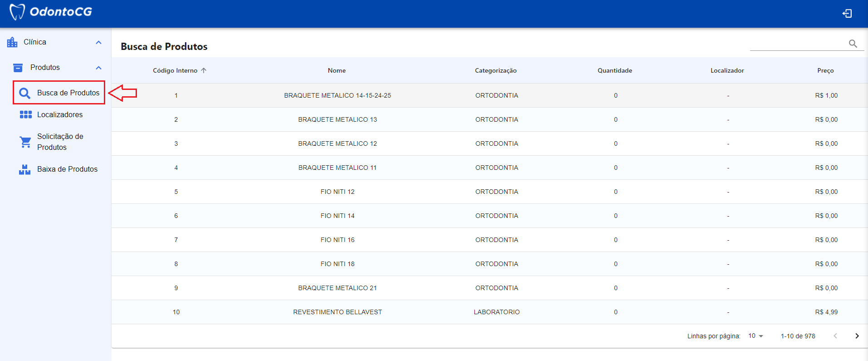Image resolution: width=868 pixels, height=361 pixels.
Task: Click the Clínica building icon
Action: 12,42
